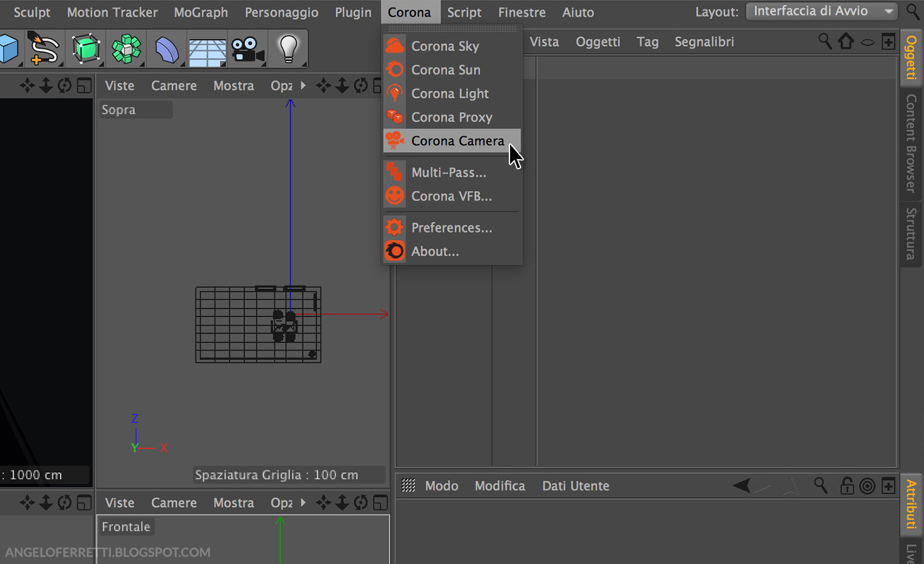Choose Corona Camera from Corona menu
Screen dimensions: 924x564
click(452, 141)
